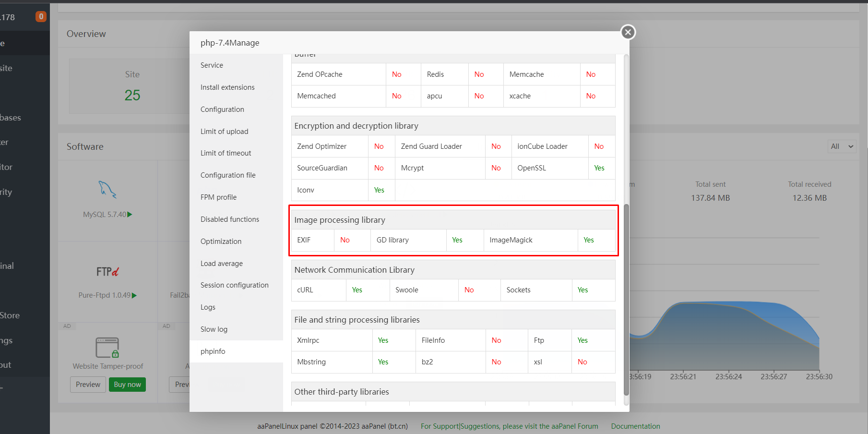Click the green Buy now button
The image size is (868, 434).
(x=128, y=385)
